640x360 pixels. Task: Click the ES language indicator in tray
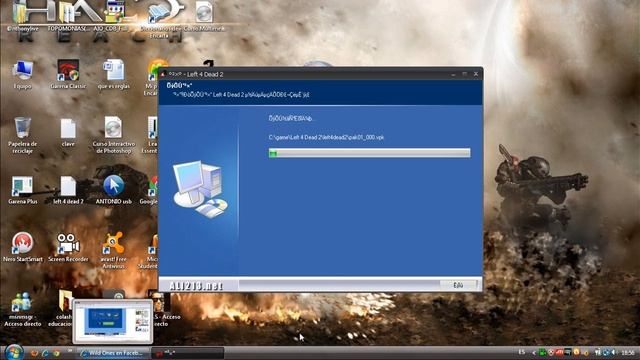tap(522, 352)
